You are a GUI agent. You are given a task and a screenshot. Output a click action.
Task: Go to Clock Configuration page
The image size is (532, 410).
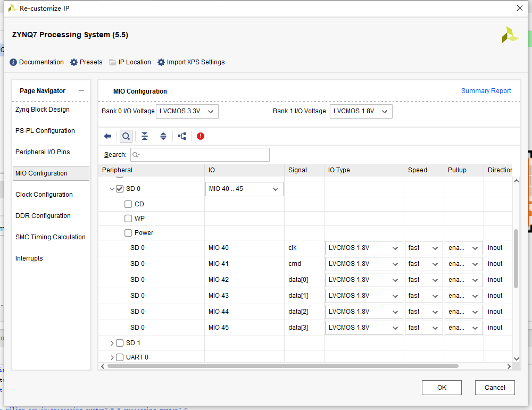(x=44, y=195)
